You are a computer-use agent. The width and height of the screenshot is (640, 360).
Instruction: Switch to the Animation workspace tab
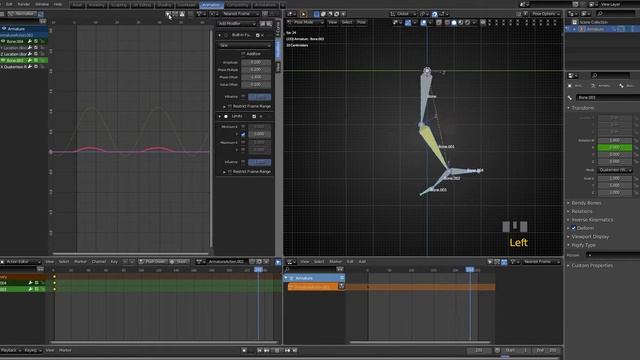(211, 5)
